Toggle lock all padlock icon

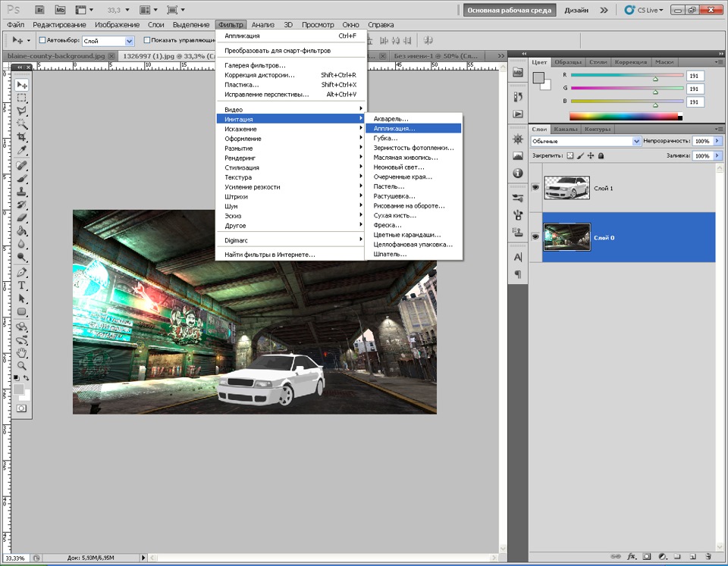601,156
